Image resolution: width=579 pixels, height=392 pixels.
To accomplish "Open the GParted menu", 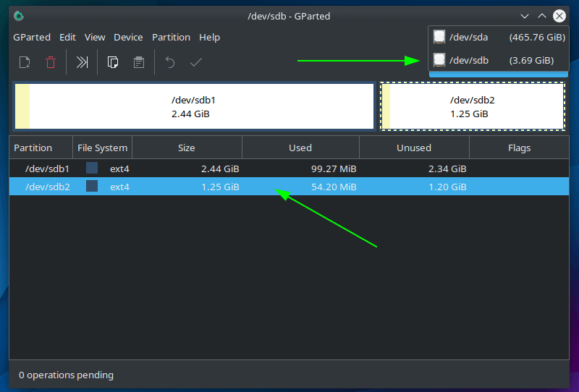I will coord(32,37).
